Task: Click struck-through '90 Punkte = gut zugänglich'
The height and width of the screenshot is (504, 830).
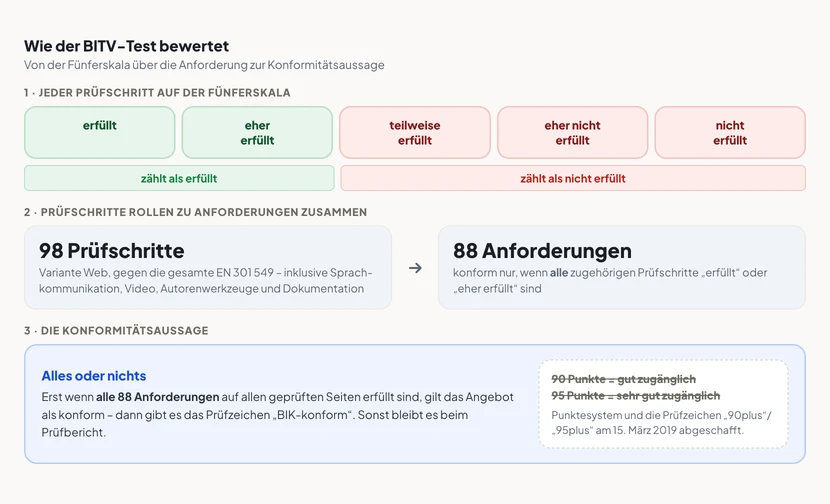Action: [624, 379]
